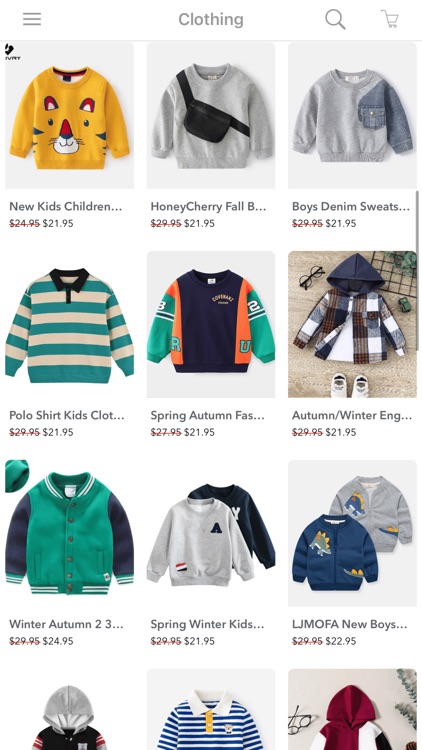Viewport: 422px width, 750px height.
Task: Open the hamburger menu
Action: (32, 19)
